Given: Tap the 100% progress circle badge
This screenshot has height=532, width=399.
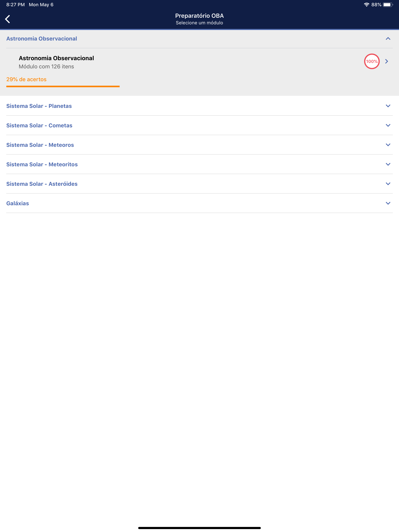Looking at the screenshot, I should pos(372,61).
